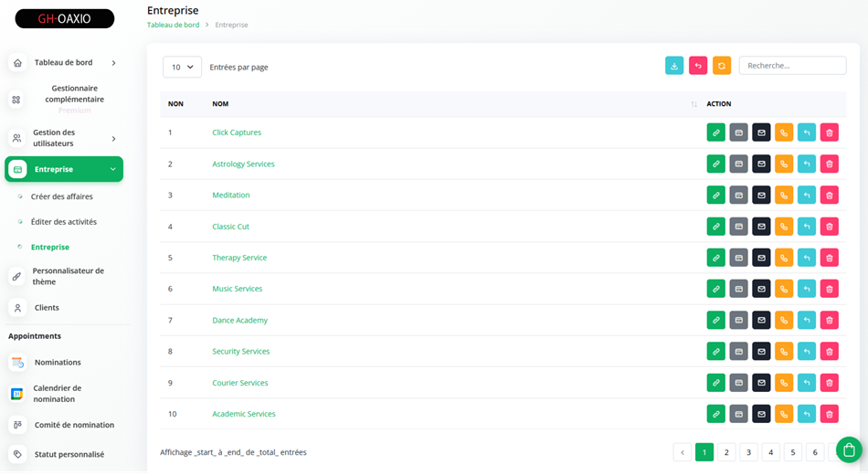Delete Academic Services with the trash icon
This screenshot has height=476, width=868.
click(830, 414)
